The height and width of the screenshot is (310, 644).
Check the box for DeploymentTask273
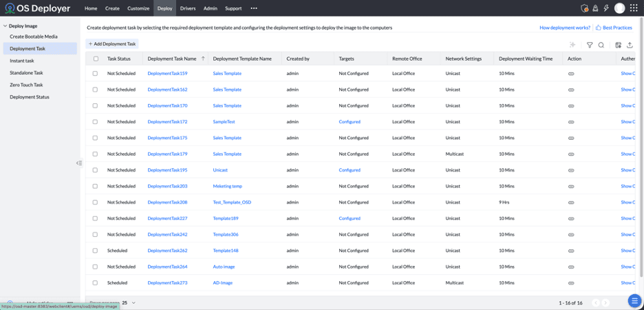click(95, 283)
